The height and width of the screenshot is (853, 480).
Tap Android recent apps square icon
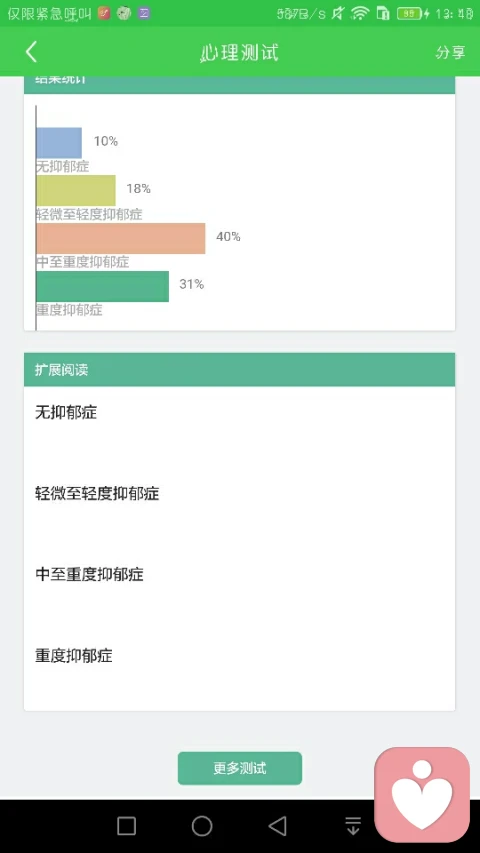(x=126, y=826)
